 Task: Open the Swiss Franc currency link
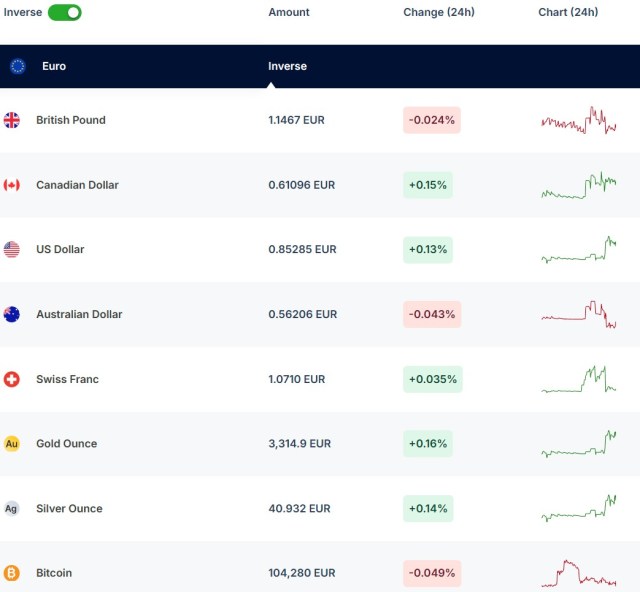pos(67,379)
